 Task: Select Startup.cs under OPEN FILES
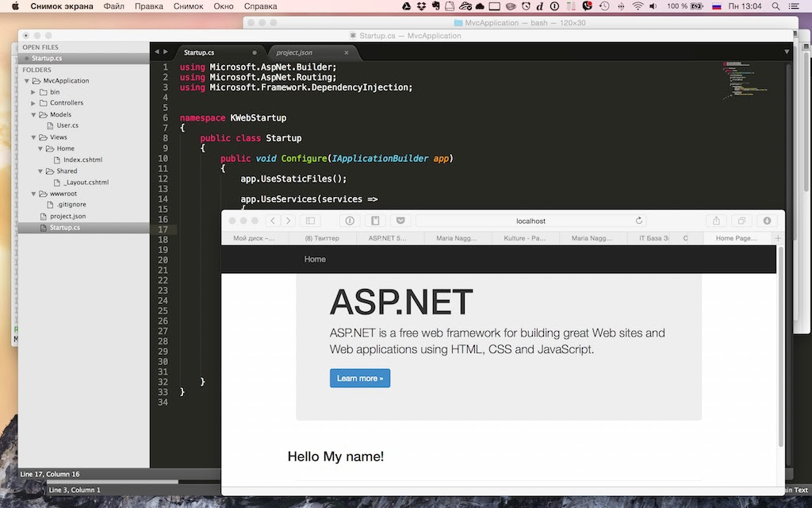coord(47,58)
